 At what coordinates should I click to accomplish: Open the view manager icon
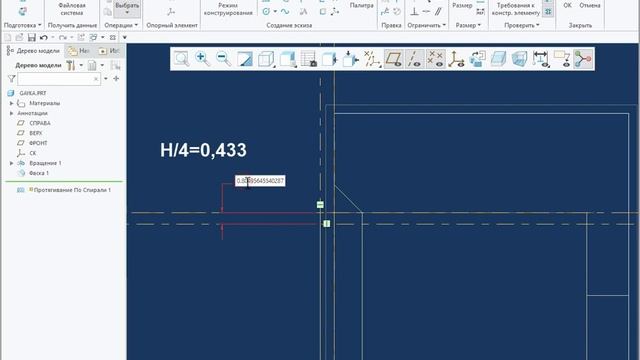point(309,59)
